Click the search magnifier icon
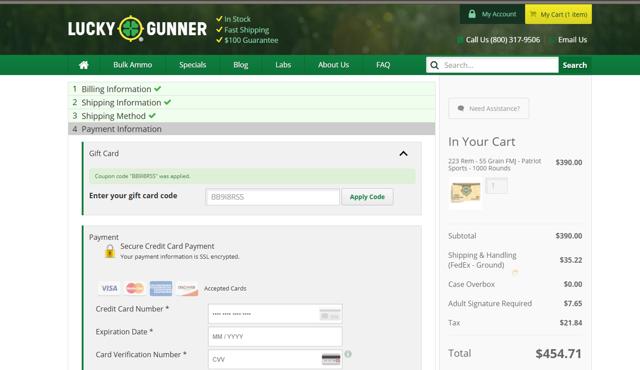This screenshot has height=370, width=640. (434, 65)
